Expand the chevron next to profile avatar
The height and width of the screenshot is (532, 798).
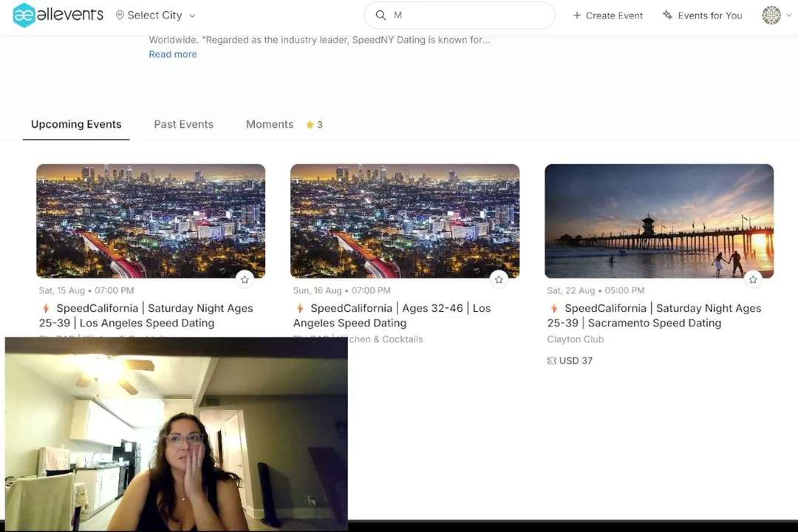[x=789, y=16]
